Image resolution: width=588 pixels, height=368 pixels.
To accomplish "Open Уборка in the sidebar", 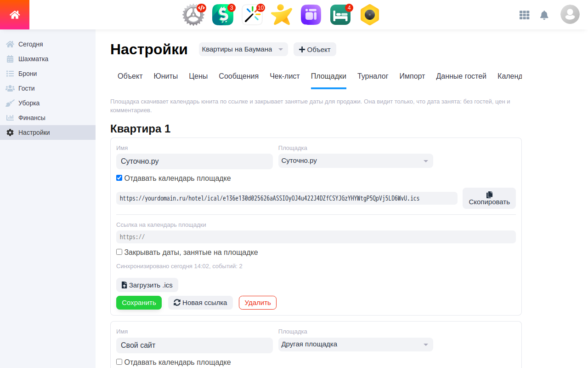I will (x=48, y=103).
